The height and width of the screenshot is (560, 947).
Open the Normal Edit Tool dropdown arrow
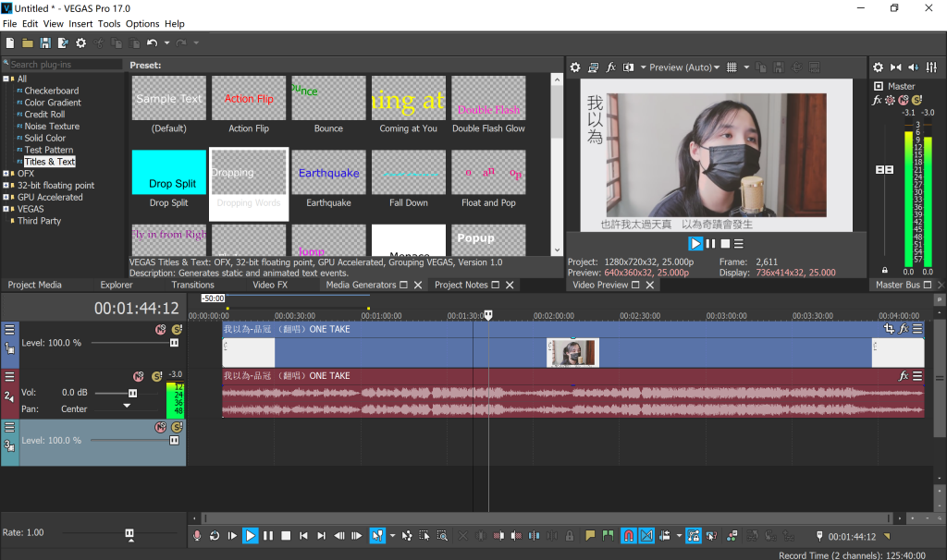tap(392, 535)
